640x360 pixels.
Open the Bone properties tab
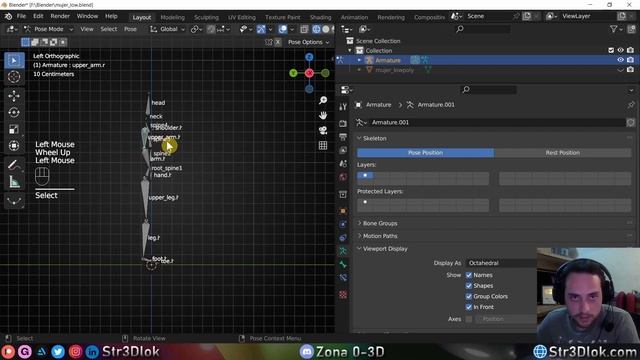pyautogui.click(x=343, y=264)
